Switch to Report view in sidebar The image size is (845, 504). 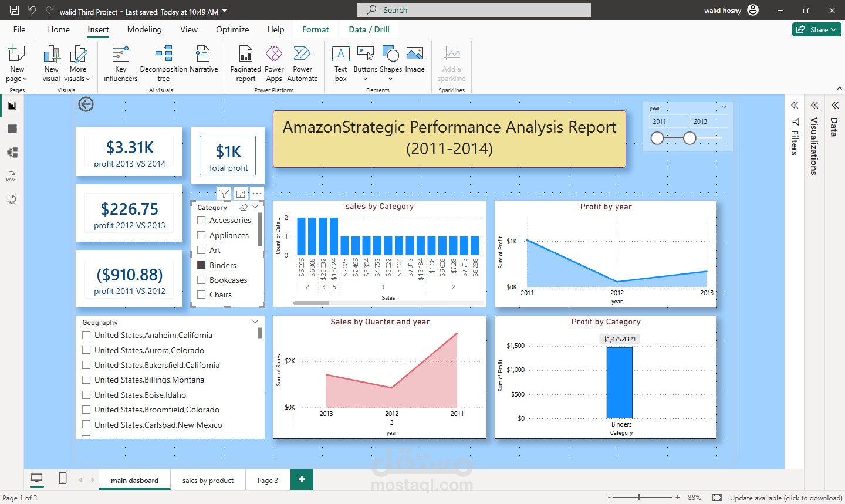tap(12, 106)
